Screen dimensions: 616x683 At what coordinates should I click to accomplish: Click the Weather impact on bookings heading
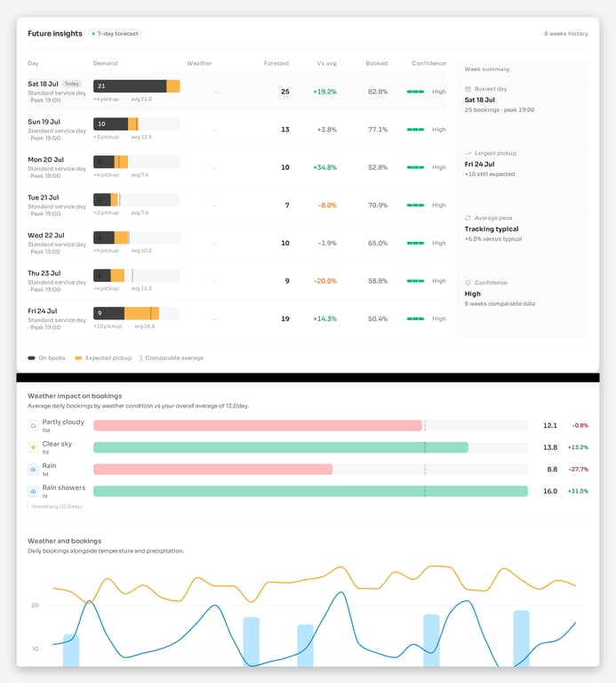coord(75,396)
